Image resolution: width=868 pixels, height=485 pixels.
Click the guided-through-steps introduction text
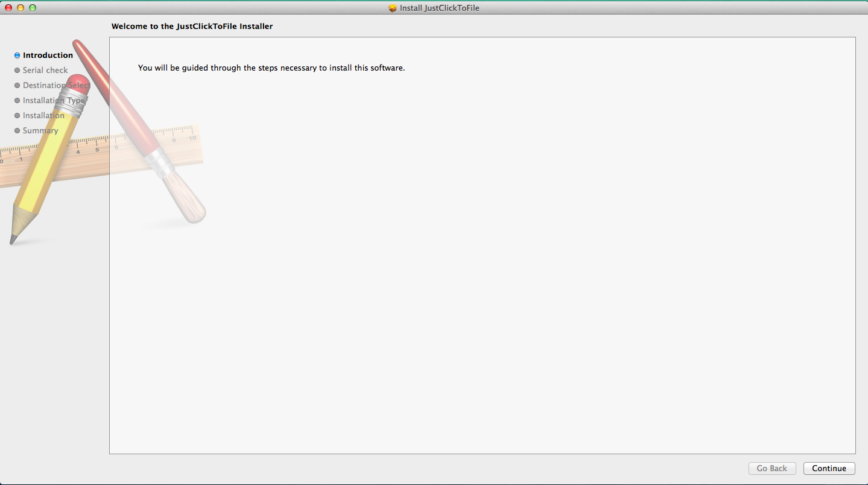click(271, 68)
